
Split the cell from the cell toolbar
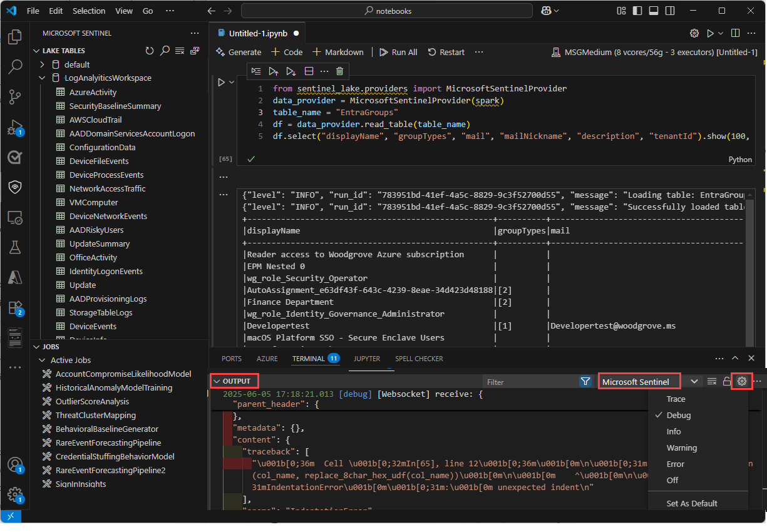click(309, 71)
